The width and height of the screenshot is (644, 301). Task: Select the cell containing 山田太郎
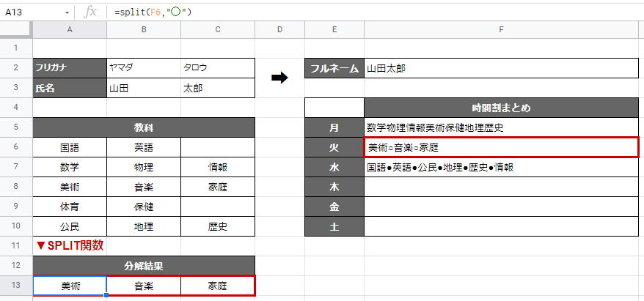coord(501,68)
